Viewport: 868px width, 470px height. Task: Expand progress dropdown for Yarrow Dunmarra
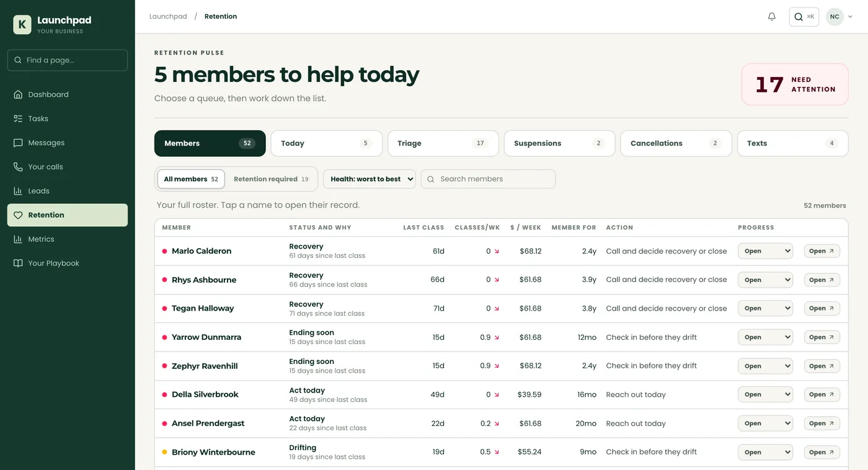[765, 337]
